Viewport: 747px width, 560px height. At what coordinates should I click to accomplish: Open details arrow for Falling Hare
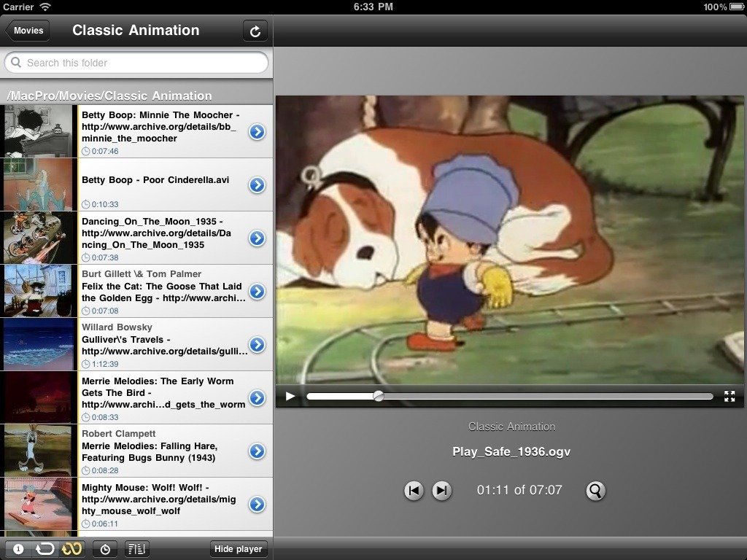(258, 451)
